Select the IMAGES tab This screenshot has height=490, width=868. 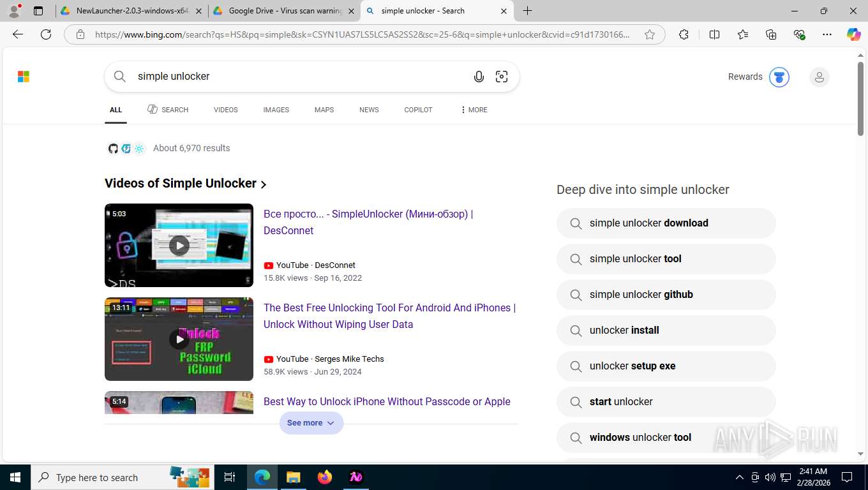276,110
